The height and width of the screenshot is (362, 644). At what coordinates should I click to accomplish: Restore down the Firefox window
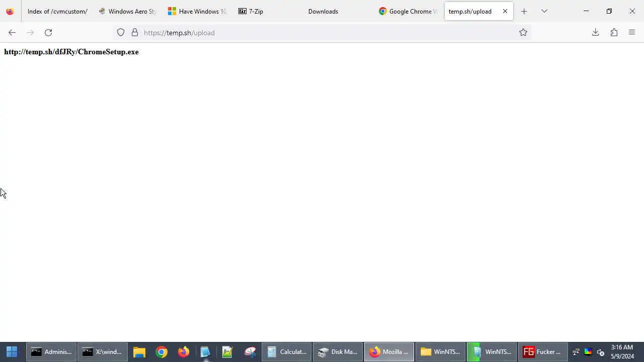point(609,11)
